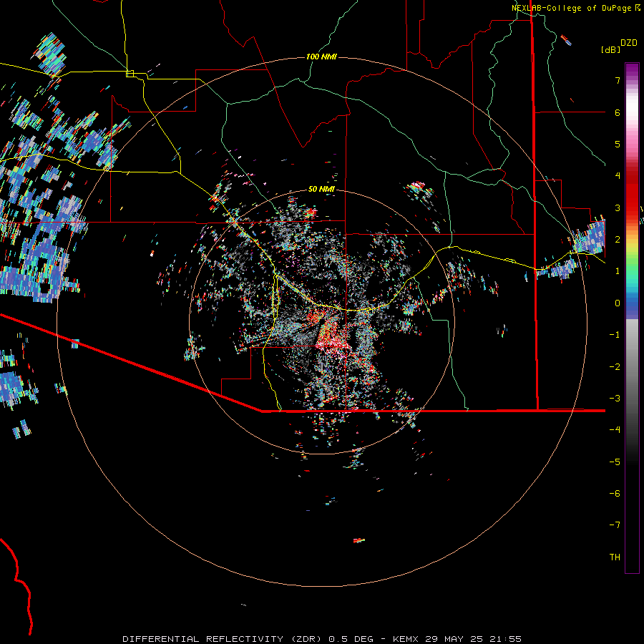Click the -4 value on color scale

coord(615,430)
